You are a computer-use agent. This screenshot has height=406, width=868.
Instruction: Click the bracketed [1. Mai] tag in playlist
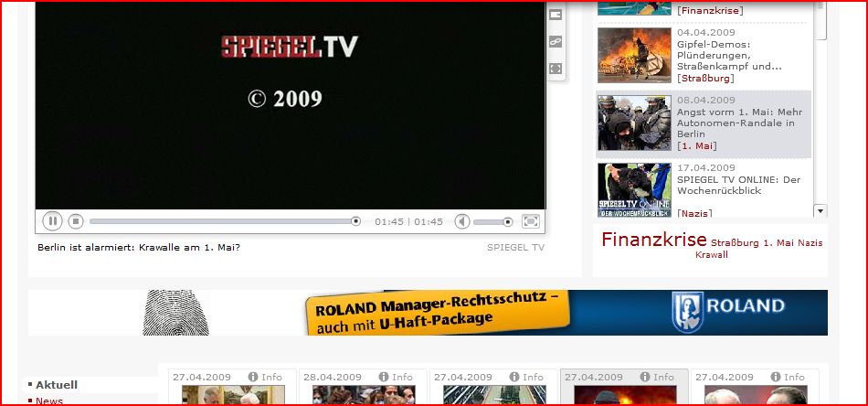click(x=696, y=145)
